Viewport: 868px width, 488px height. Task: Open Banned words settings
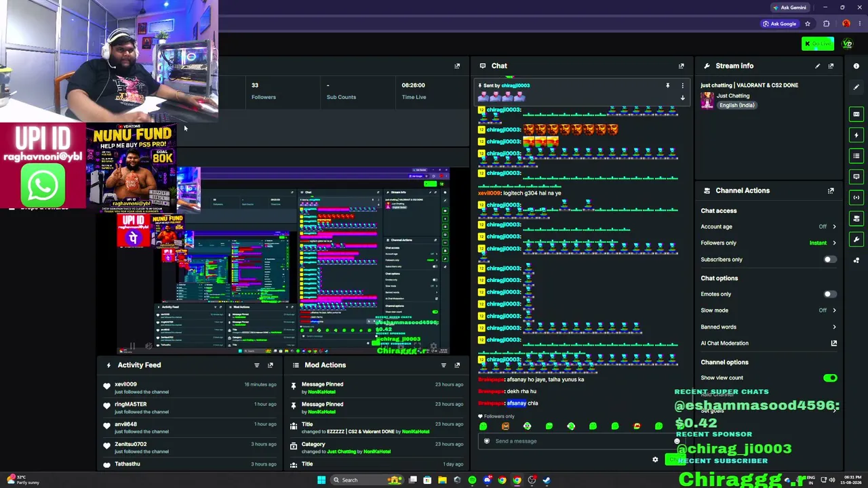click(x=768, y=327)
